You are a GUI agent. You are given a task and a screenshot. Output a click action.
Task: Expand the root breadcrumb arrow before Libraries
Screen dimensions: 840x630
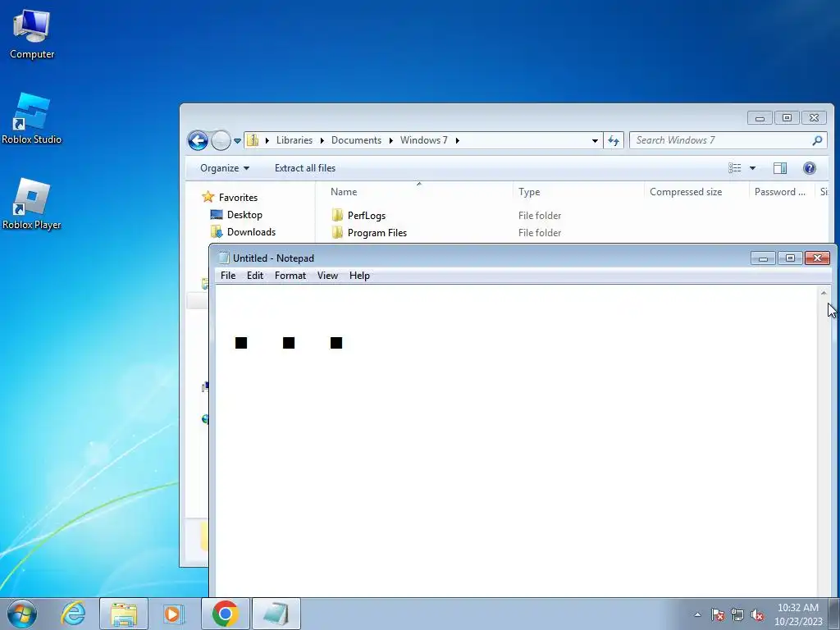point(267,140)
